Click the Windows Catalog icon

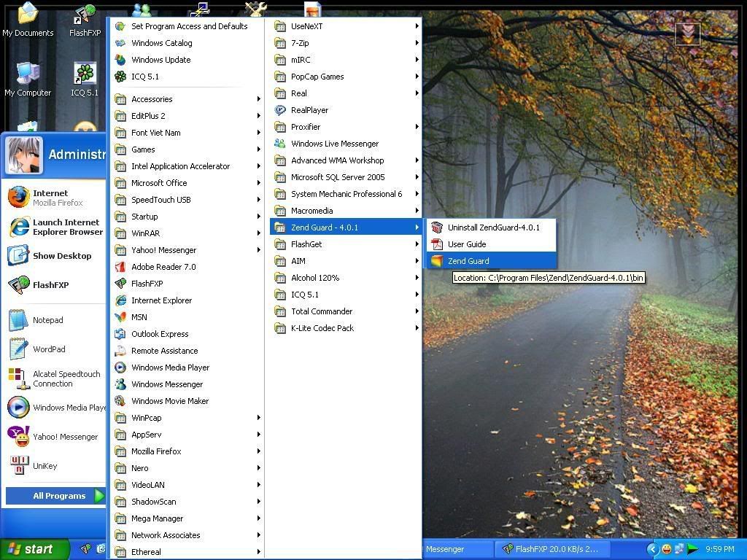[x=120, y=43]
